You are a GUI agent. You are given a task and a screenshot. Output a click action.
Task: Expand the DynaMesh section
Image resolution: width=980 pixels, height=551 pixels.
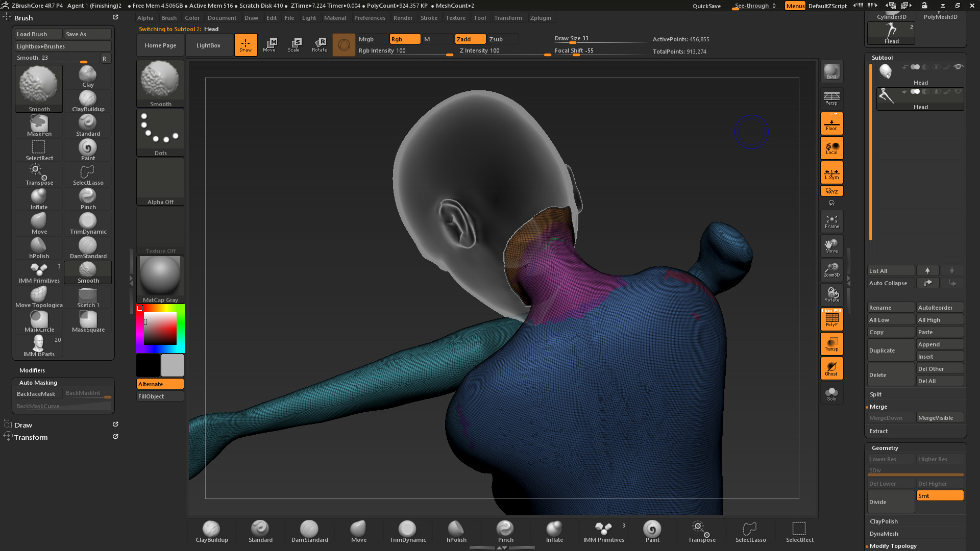(884, 534)
